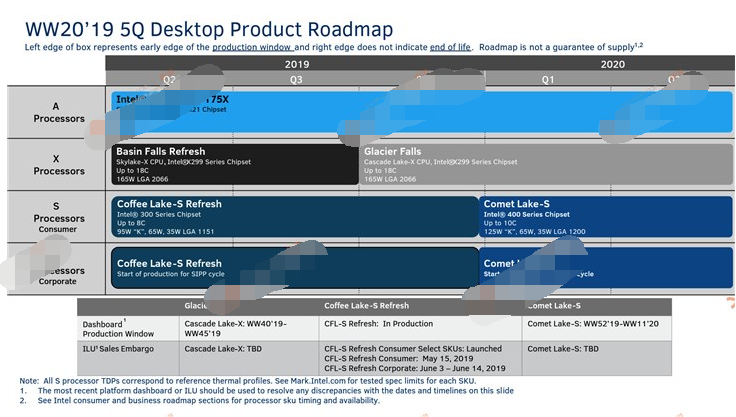
Task: Select the 2019 year header
Action: click(x=297, y=64)
